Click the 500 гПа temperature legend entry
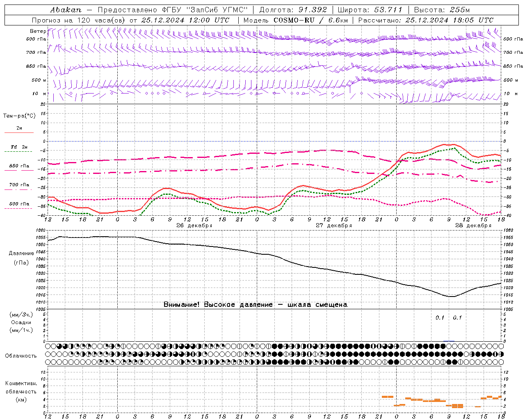Screen dimensions: 525x420 tap(19, 204)
